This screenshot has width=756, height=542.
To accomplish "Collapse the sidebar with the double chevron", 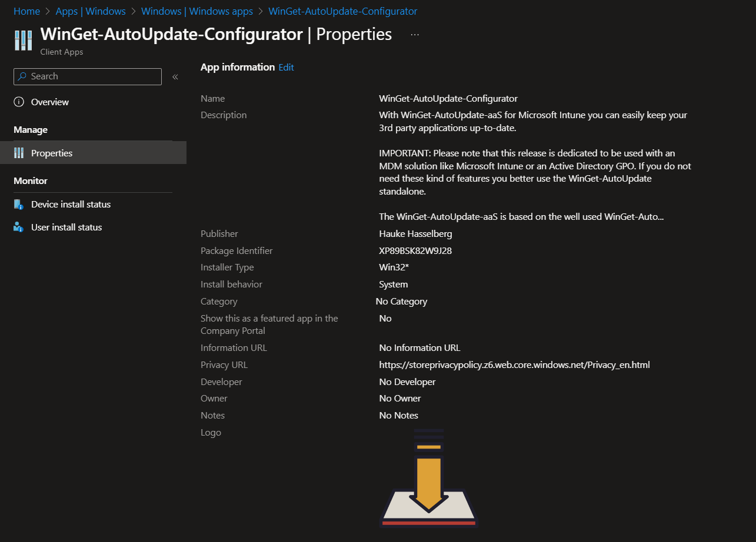I will (175, 77).
